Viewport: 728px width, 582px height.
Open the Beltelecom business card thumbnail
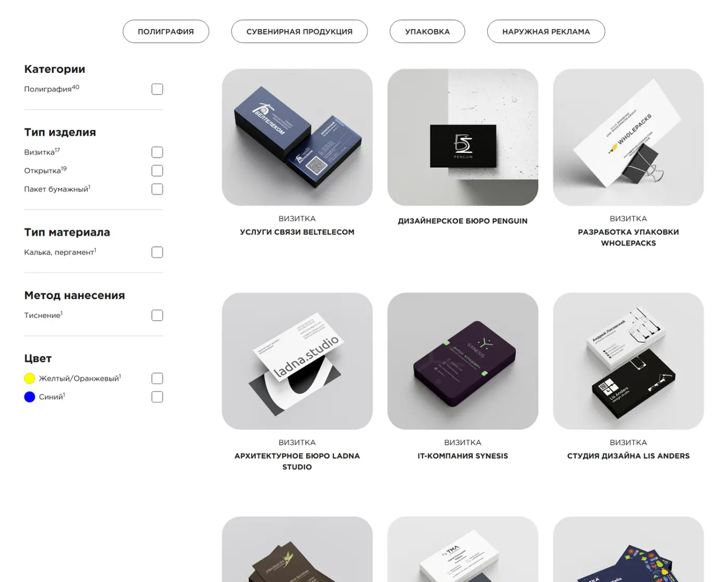pyautogui.click(x=297, y=137)
